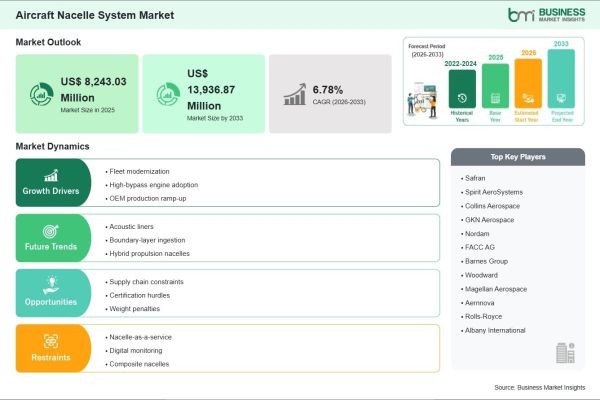Click the Market Size by 2033 caption
Screen dimensions: 600x400
215,118
